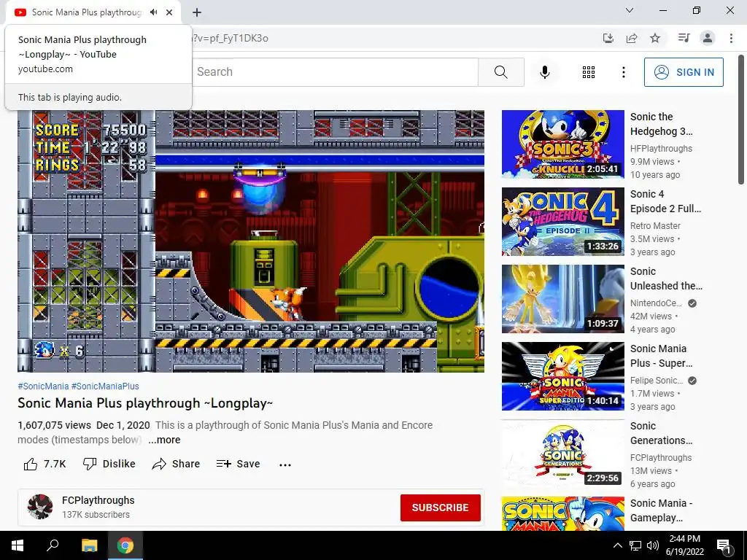
Task: Click the Felipe Sonic... channel text
Action: pyautogui.click(x=657, y=381)
